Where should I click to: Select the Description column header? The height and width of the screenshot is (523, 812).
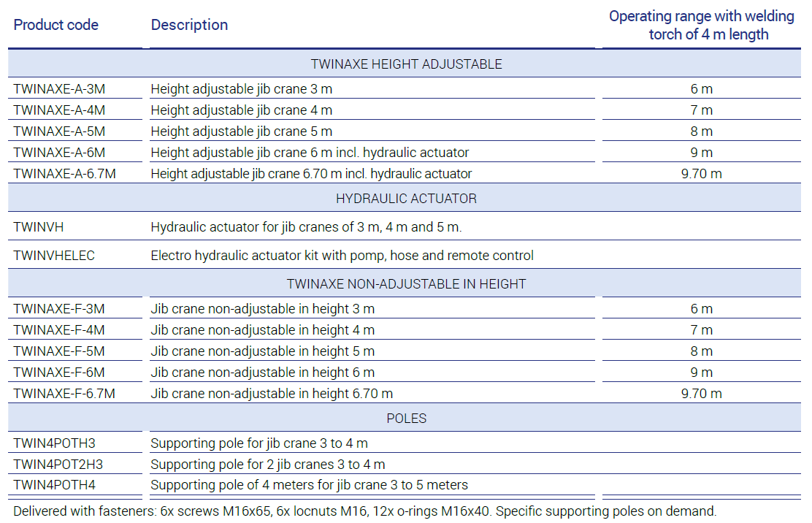click(x=189, y=25)
